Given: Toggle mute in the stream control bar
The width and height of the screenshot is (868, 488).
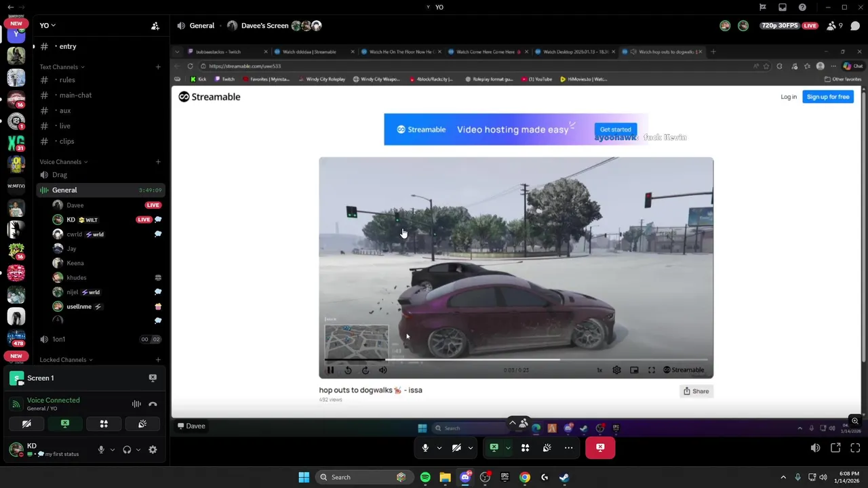Looking at the screenshot, I should 425,448.
